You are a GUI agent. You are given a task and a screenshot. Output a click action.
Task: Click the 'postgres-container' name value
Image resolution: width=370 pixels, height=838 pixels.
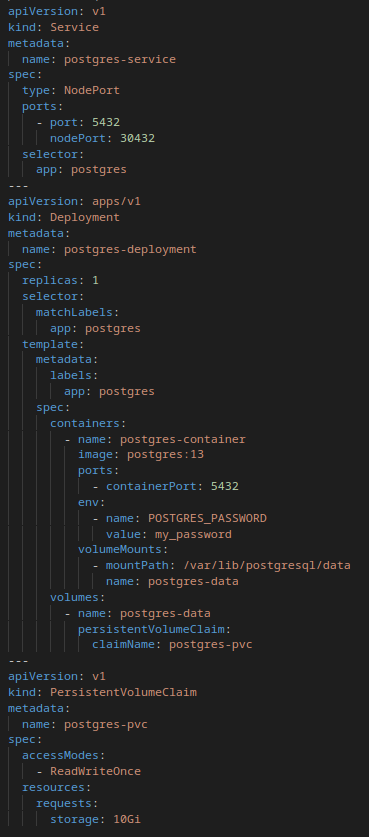coord(183,439)
